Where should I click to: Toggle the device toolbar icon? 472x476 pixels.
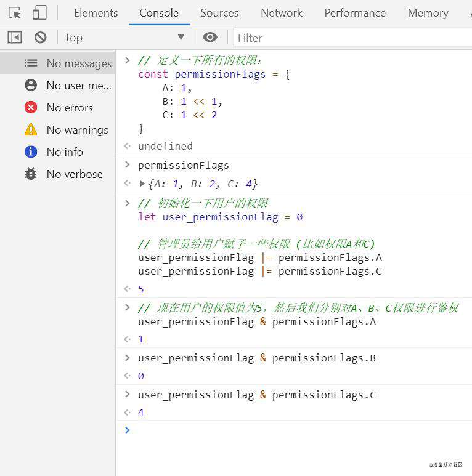[39, 13]
